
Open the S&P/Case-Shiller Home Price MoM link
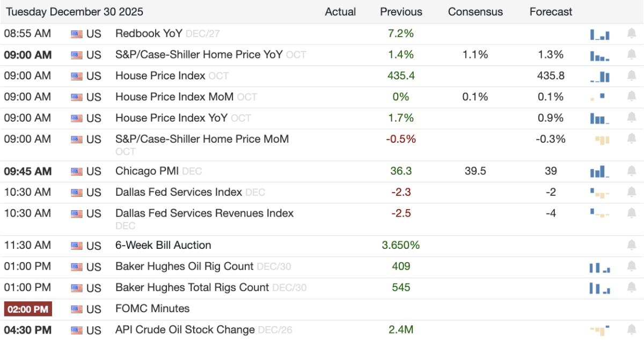(x=202, y=139)
